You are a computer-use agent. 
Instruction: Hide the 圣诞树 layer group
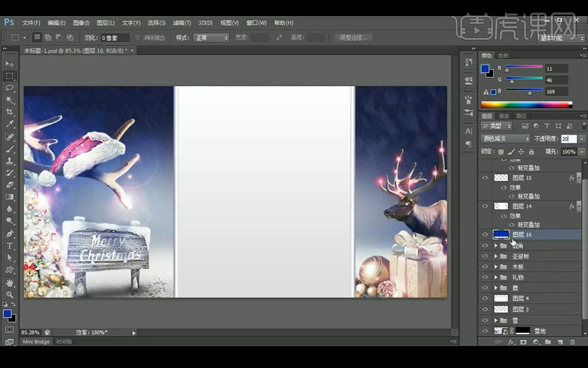pyautogui.click(x=485, y=256)
